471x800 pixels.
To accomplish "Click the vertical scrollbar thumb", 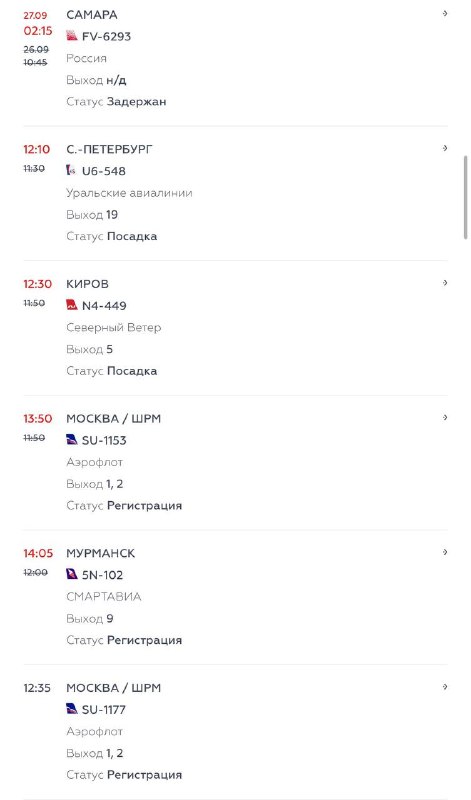I will 465,197.
